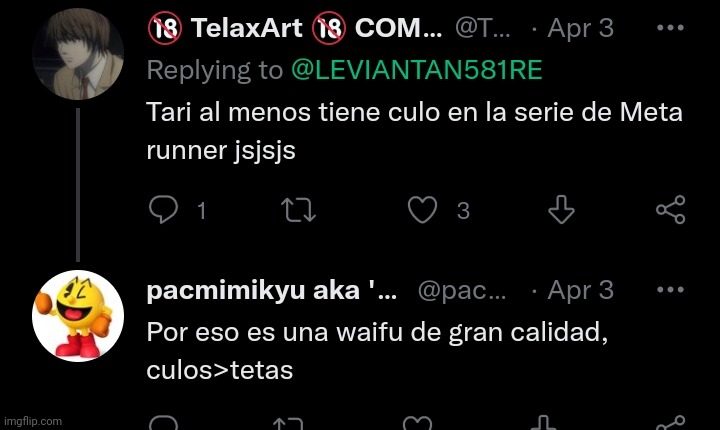This screenshot has height=430, width=720.
Task: Click the download arrow on TelaxArt's tweet
Action: click(x=561, y=209)
